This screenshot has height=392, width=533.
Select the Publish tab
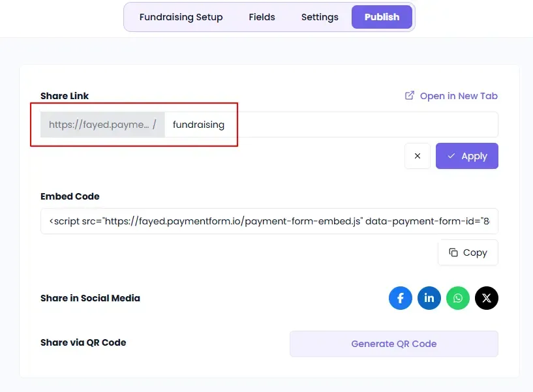click(x=382, y=17)
